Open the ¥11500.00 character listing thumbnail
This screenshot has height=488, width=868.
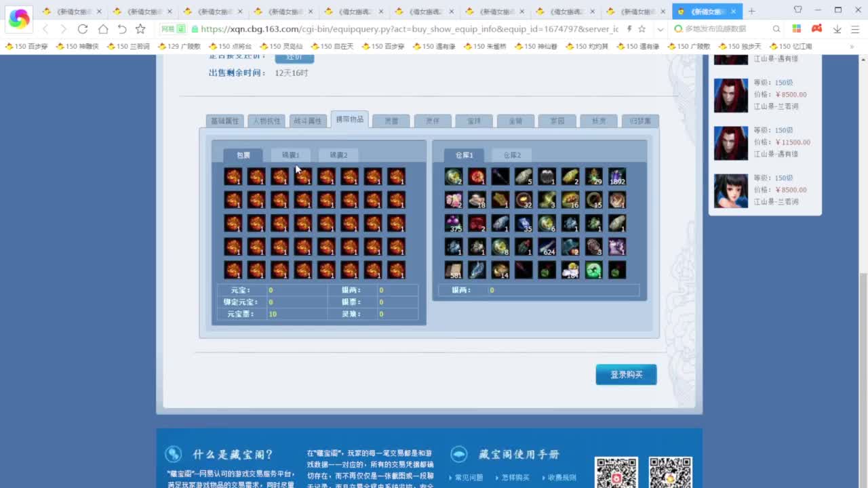(731, 143)
